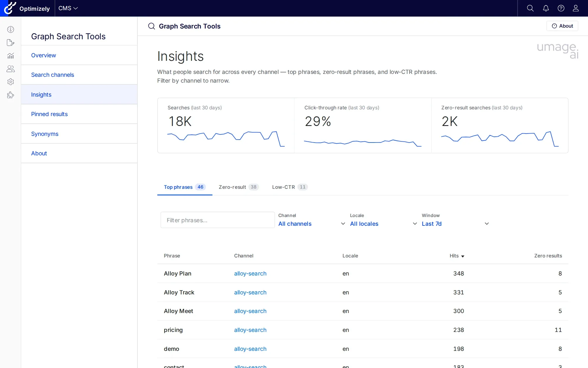Click the 11 zero results value for pricing

[x=558, y=330]
